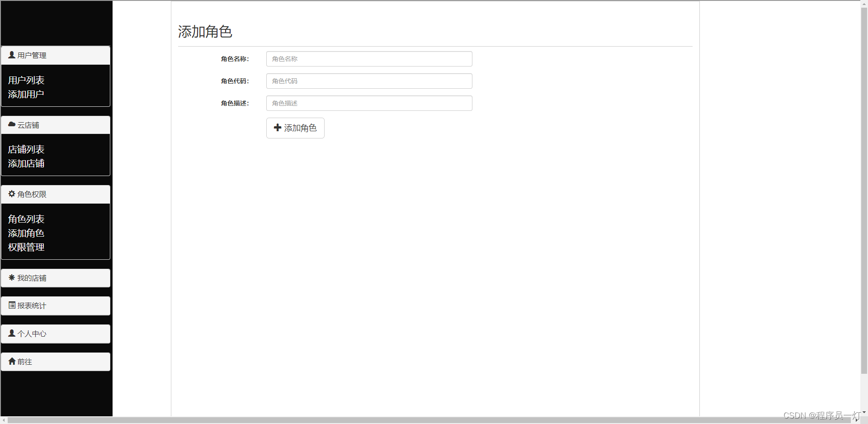The image size is (868, 424).
Task: Click the list icon beside 报表统计
Action: pos(12,305)
